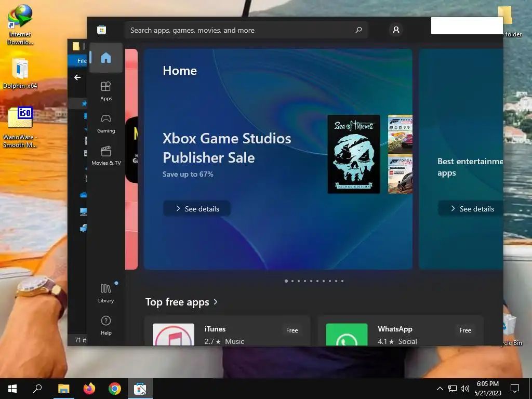See details of Xbox Game Studios Sale
The height and width of the screenshot is (399, 532).
(197, 209)
